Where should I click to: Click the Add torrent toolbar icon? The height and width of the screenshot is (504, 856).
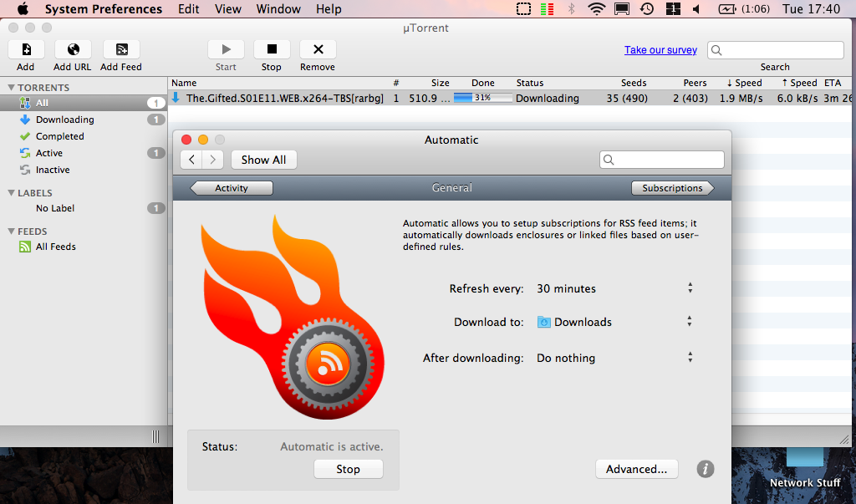[x=26, y=49]
